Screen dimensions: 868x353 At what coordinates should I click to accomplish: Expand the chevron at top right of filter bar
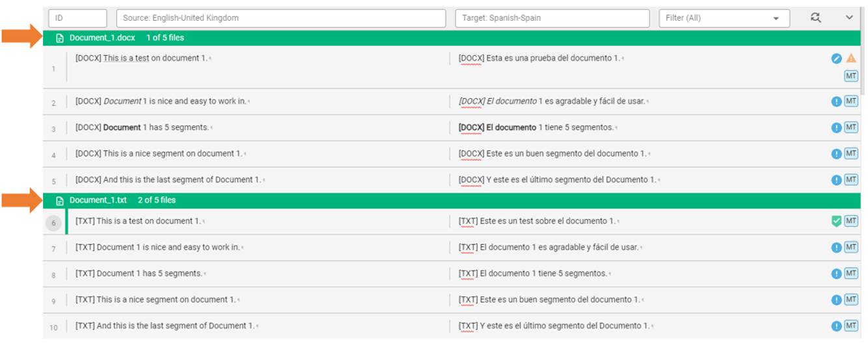849,18
